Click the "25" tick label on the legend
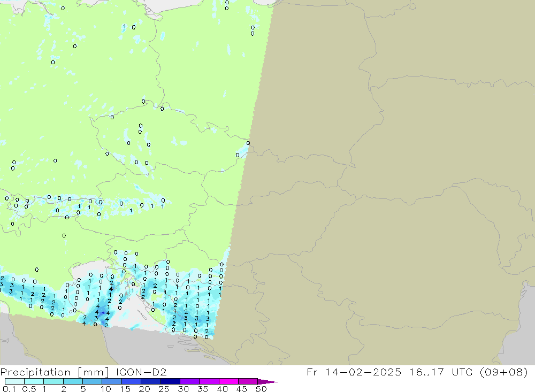535x392 pixels. tap(163, 389)
